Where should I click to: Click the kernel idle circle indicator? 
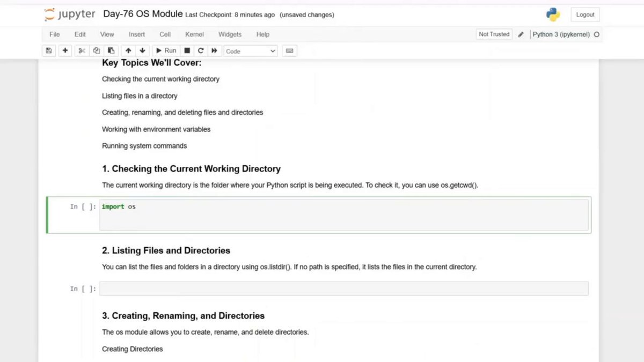pyautogui.click(x=597, y=34)
